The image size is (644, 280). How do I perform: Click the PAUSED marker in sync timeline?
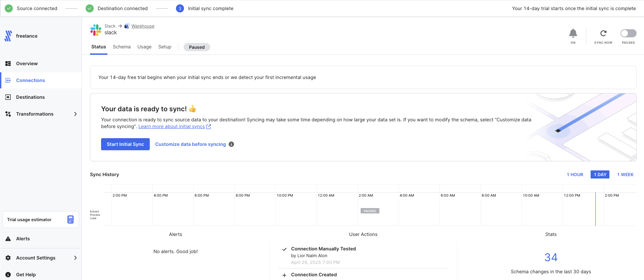[370, 211]
